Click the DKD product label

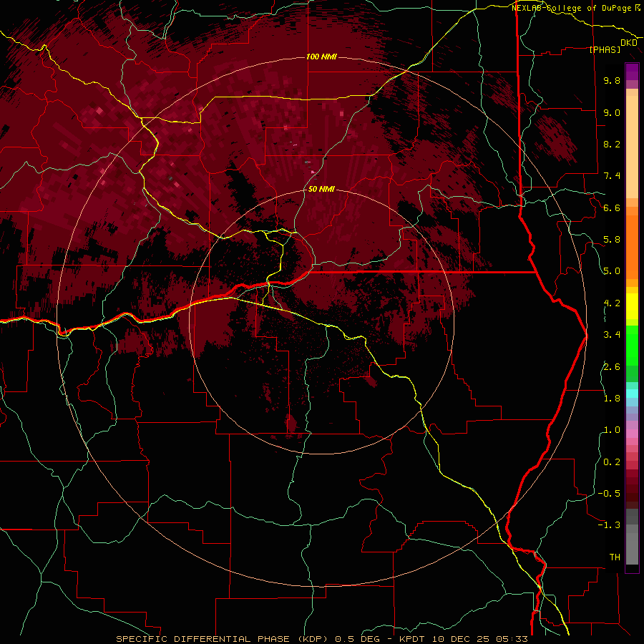coord(628,42)
